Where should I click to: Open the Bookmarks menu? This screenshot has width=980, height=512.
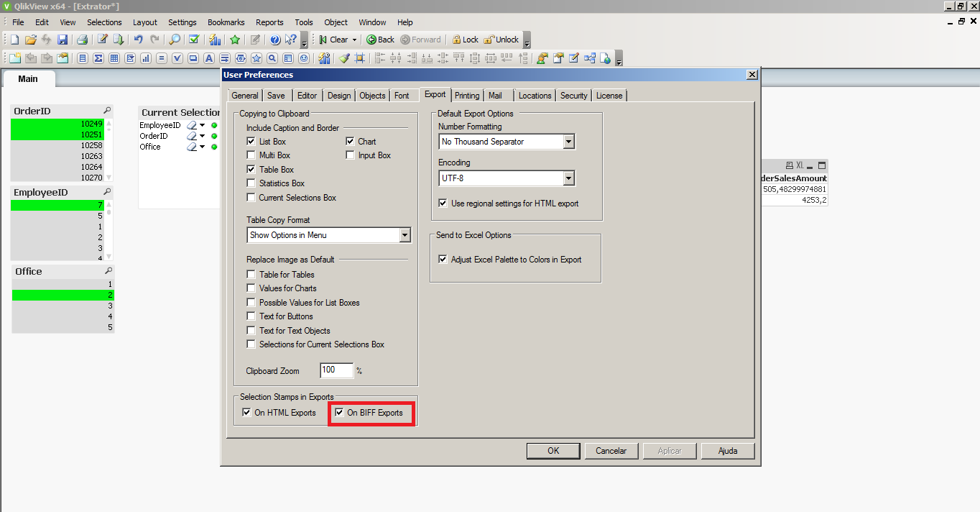226,22
